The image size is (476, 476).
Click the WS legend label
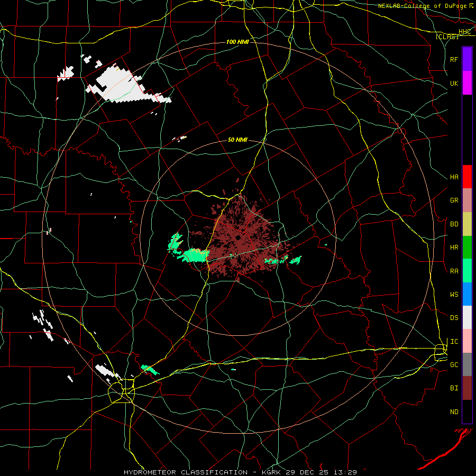pos(454,294)
